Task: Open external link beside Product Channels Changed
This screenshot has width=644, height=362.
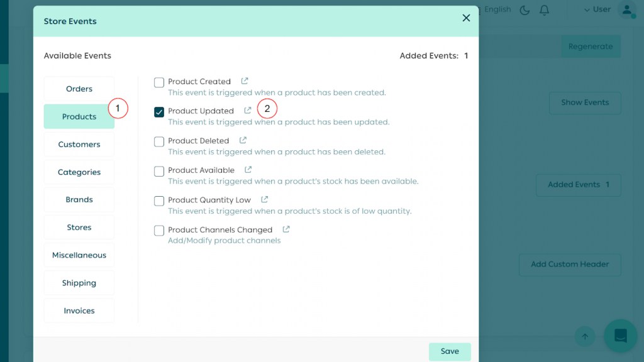Action: [x=286, y=229]
